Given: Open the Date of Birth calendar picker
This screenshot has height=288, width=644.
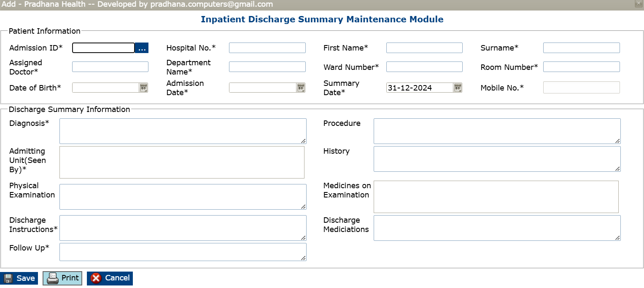Looking at the screenshot, I should [143, 88].
